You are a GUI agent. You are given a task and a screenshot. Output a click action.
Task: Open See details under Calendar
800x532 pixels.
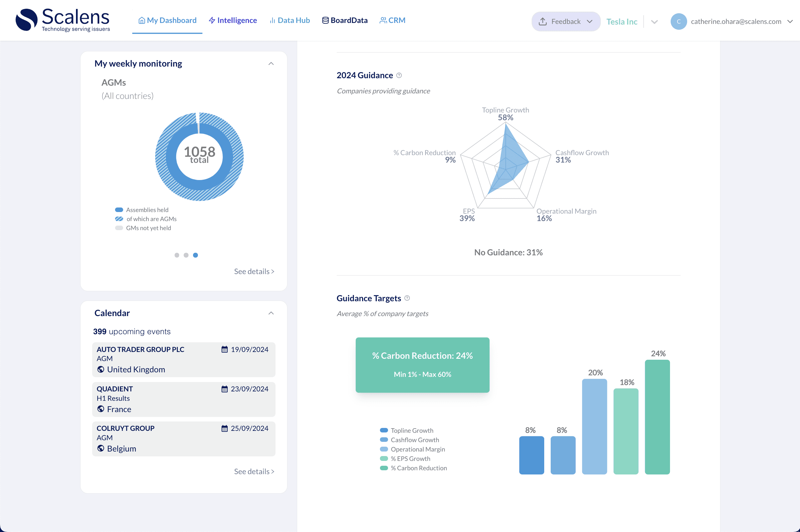pyautogui.click(x=254, y=472)
